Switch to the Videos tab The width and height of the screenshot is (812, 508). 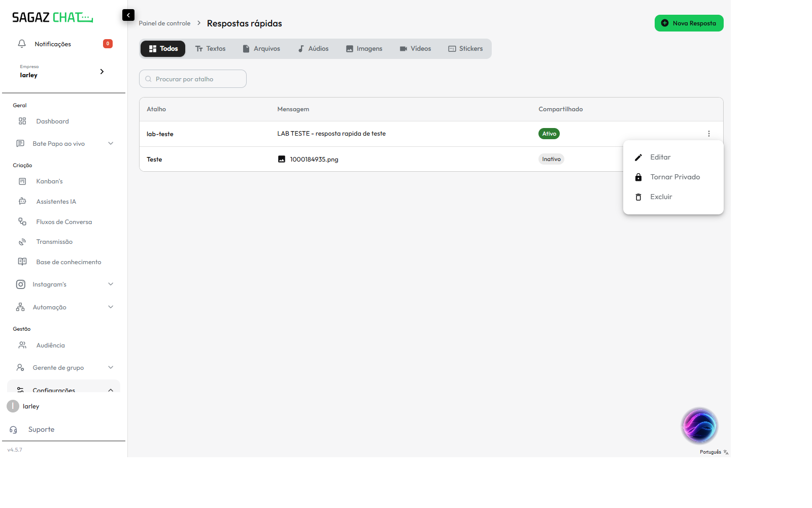coord(415,49)
